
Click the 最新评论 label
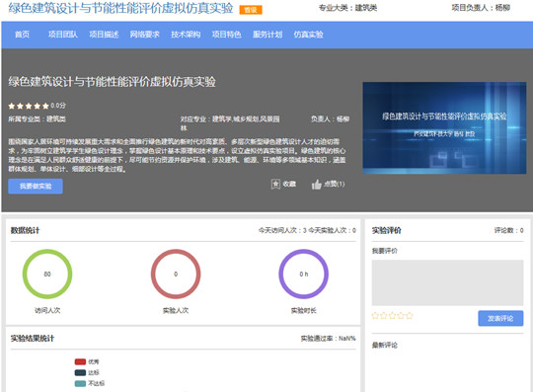click(x=385, y=346)
